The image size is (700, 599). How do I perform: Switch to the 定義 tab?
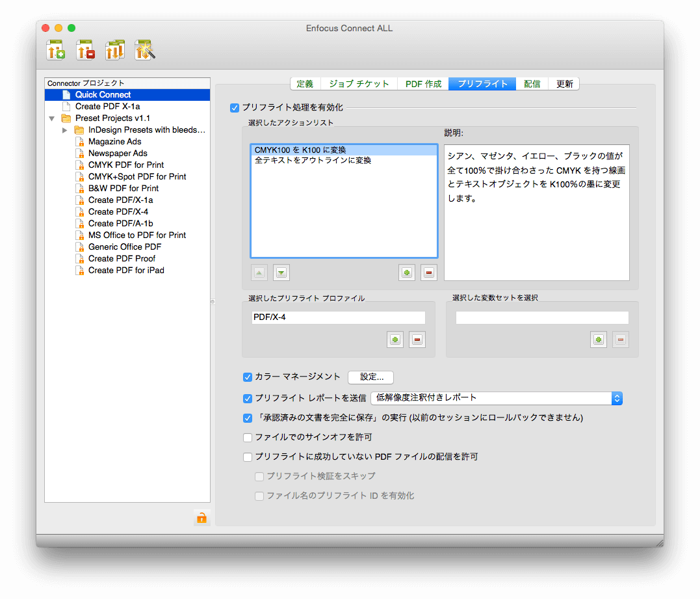tap(305, 84)
